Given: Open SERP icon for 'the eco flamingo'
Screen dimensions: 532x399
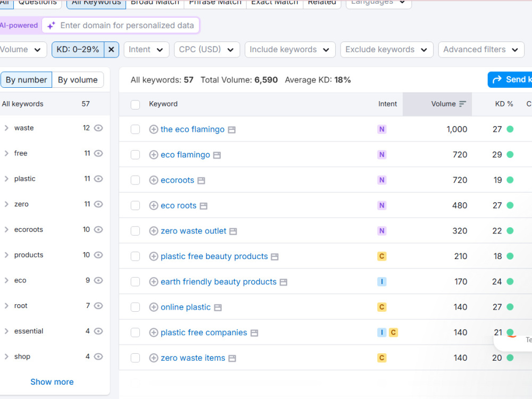Looking at the screenshot, I should tap(232, 130).
